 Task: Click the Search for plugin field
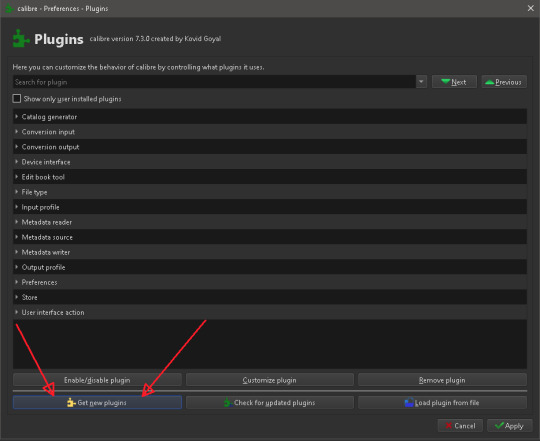tap(214, 82)
